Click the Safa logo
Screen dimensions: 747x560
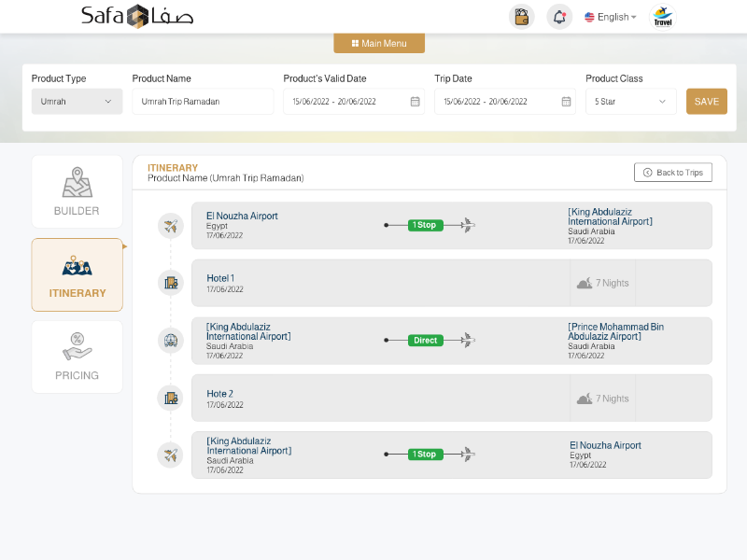136,16
